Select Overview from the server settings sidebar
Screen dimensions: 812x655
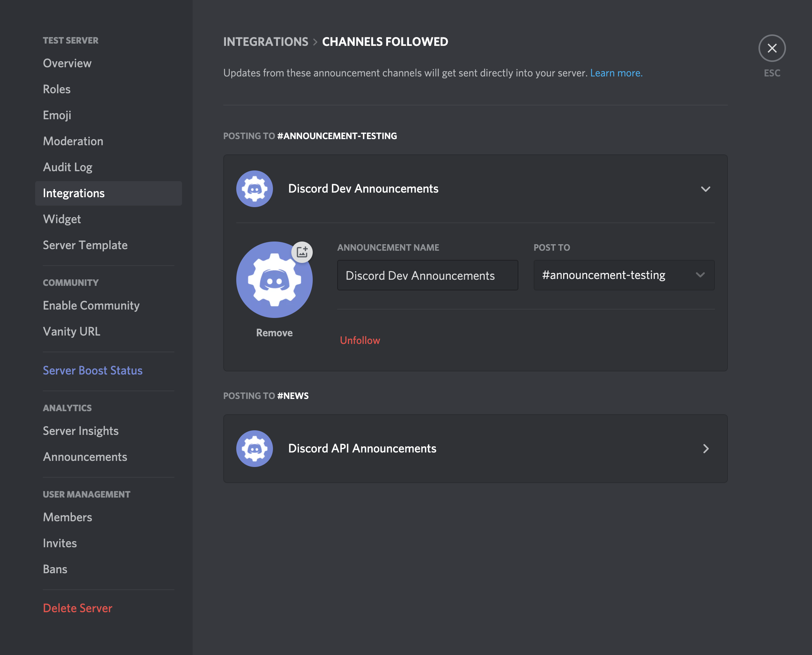(x=67, y=62)
